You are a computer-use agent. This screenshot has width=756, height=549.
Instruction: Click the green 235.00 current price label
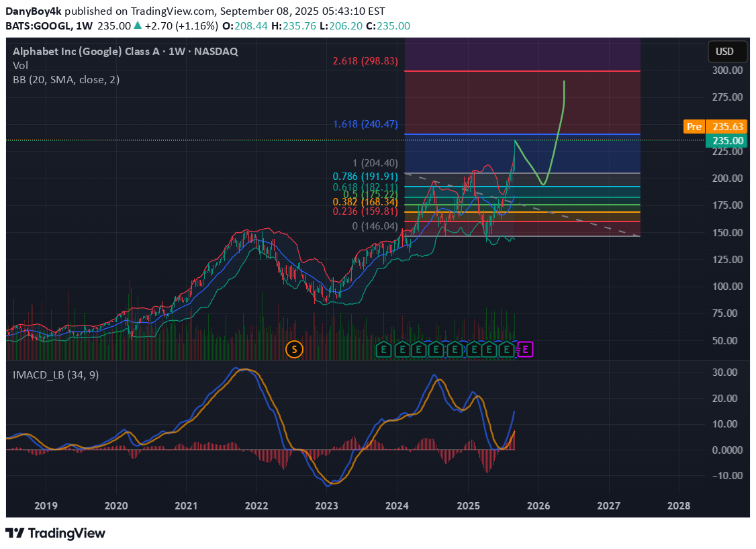728,140
